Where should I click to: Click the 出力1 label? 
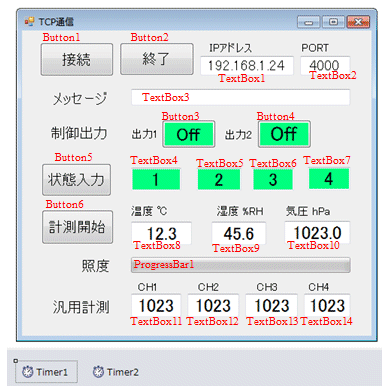coord(144,134)
